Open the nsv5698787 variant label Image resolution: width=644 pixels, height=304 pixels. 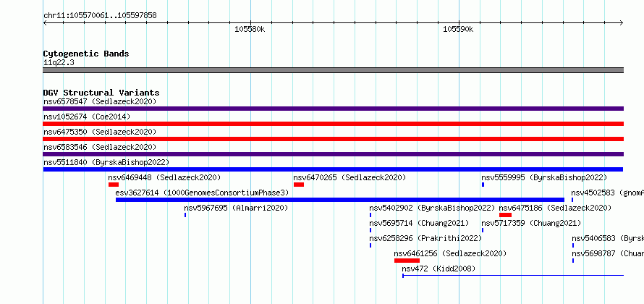[608, 253]
